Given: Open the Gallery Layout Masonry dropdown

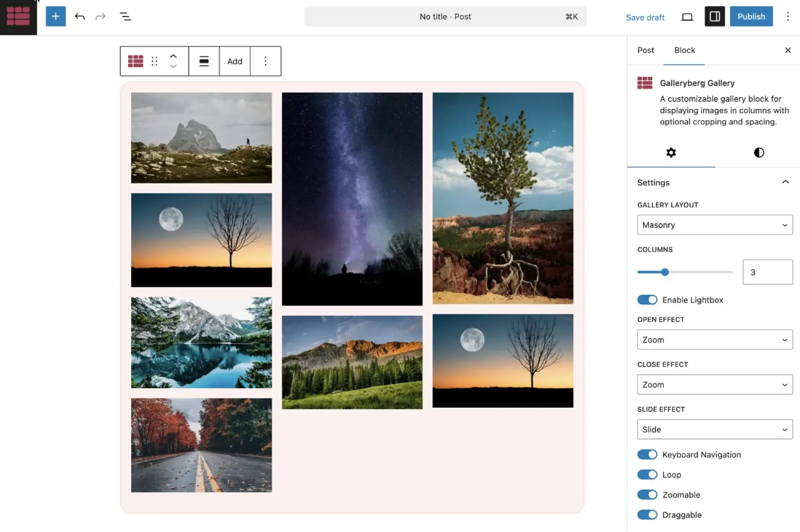Looking at the screenshot, I should pyautogui.click(x=715, y=225).
